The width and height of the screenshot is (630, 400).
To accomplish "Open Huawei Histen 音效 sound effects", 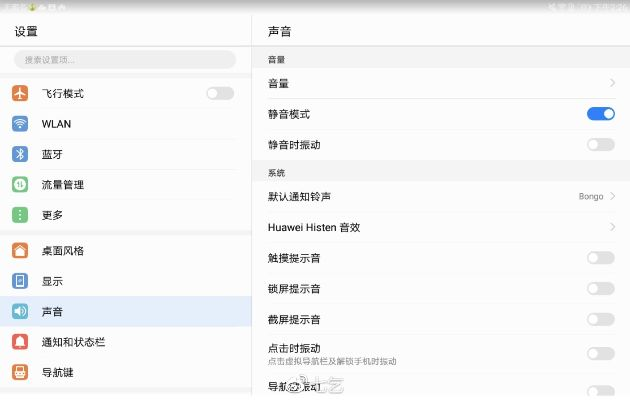I will [441, 227].
